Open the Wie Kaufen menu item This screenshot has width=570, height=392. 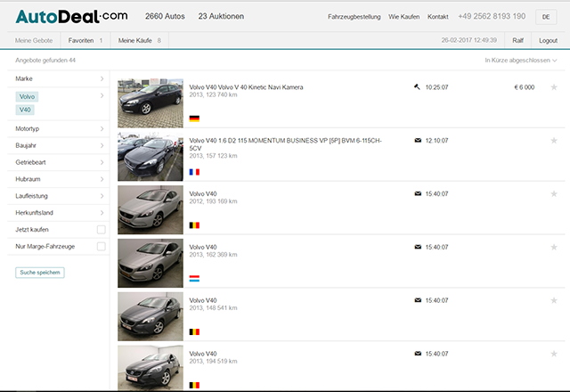(x=403, y=17)
